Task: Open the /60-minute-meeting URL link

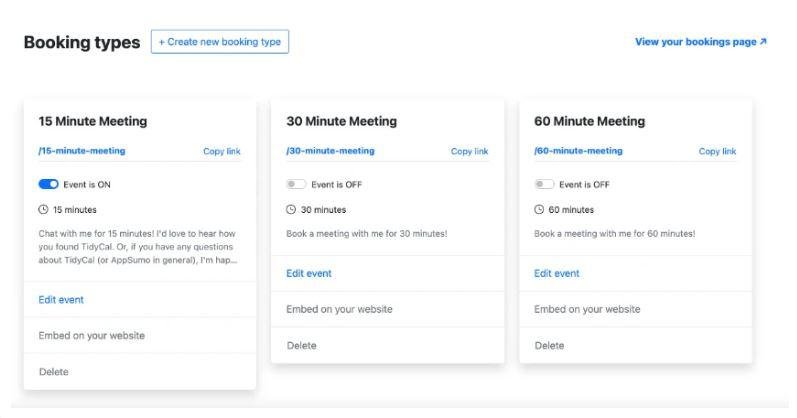Action: click(578, 151)
